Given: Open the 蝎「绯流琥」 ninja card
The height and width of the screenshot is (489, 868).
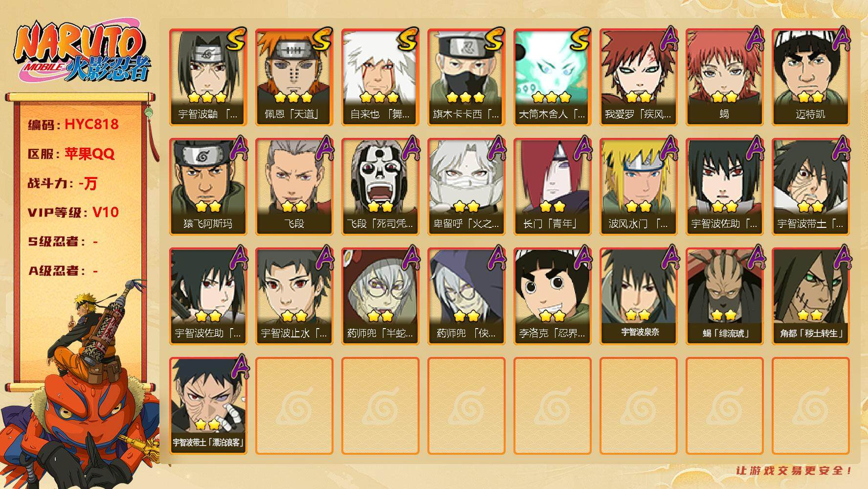Looking at the screenshot, I should [x=724, y=296].
